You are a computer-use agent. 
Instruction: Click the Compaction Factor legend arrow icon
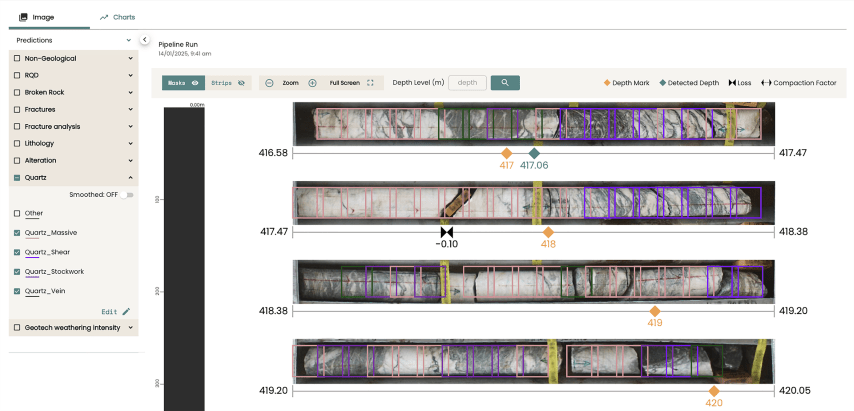click(x=766, y=83)
